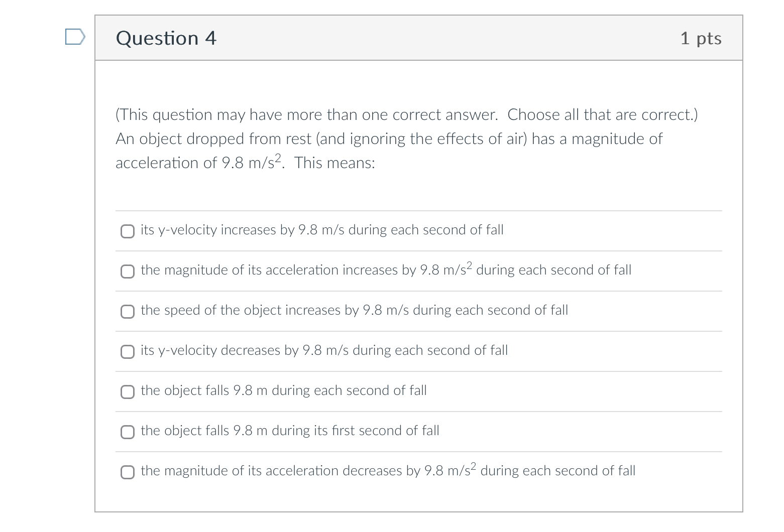The height and width of the screenshot is (532, 784).
Task: Click the sixth answer row label text
Action: coord(290,431)
